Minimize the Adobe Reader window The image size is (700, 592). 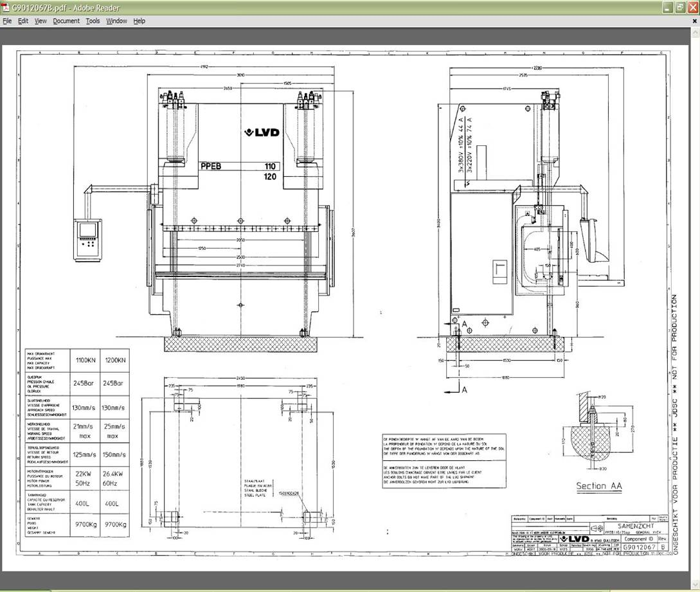667,8
